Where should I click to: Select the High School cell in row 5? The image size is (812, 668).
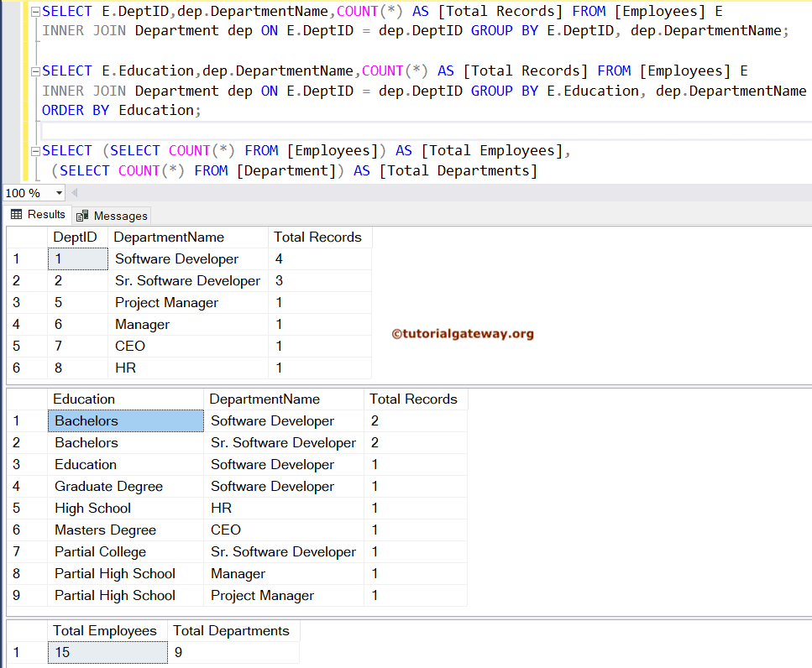click(126, 508)
